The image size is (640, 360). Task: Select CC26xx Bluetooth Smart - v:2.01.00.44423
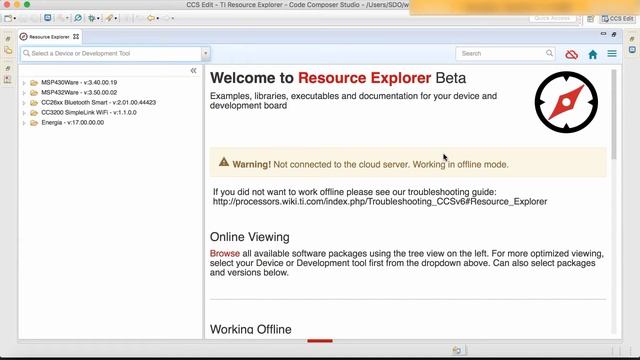98,102
